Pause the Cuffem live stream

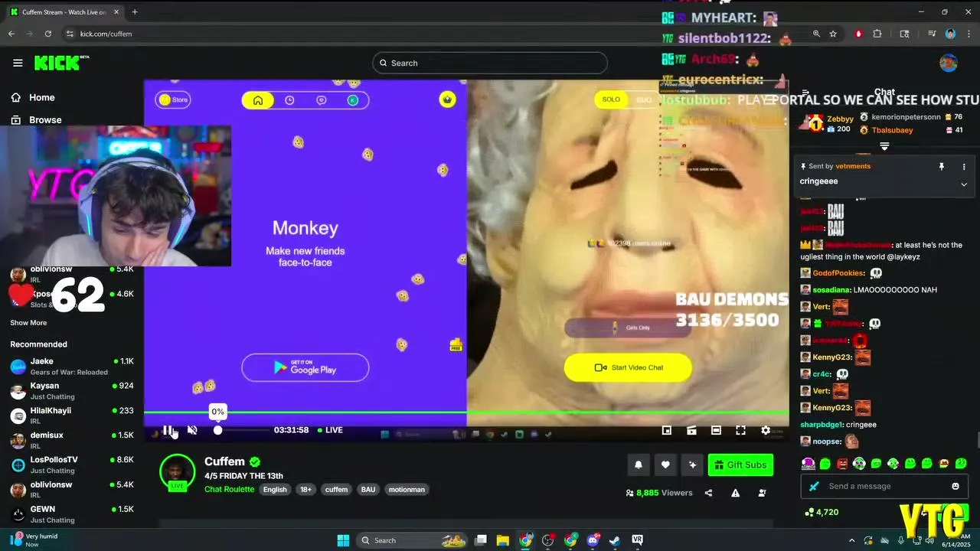(168, 430)
